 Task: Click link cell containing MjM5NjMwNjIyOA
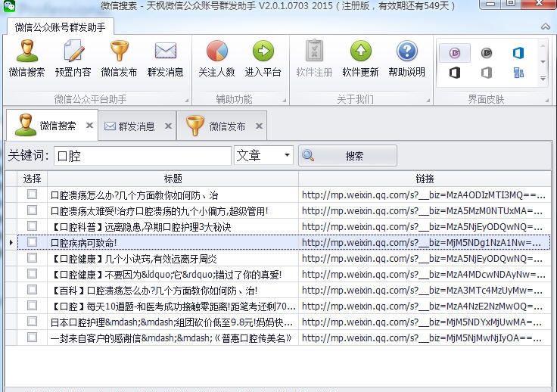(424, 338)
